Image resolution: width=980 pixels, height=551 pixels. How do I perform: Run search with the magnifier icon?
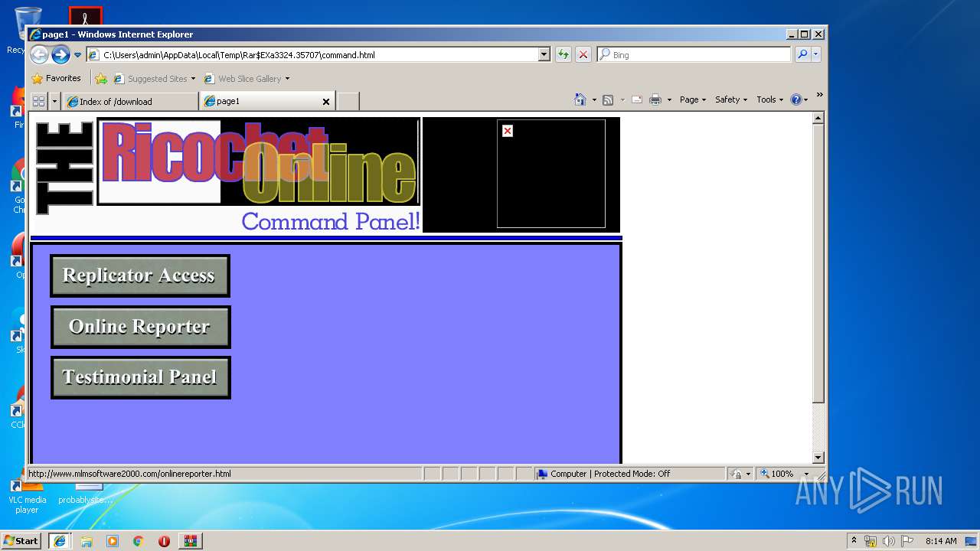tap(802, 54)
